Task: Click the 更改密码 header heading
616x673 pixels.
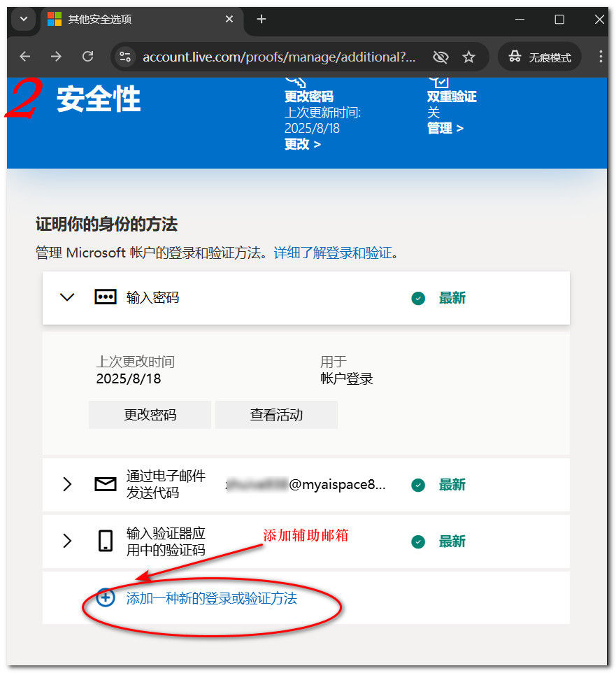Action: coord(309,97)
